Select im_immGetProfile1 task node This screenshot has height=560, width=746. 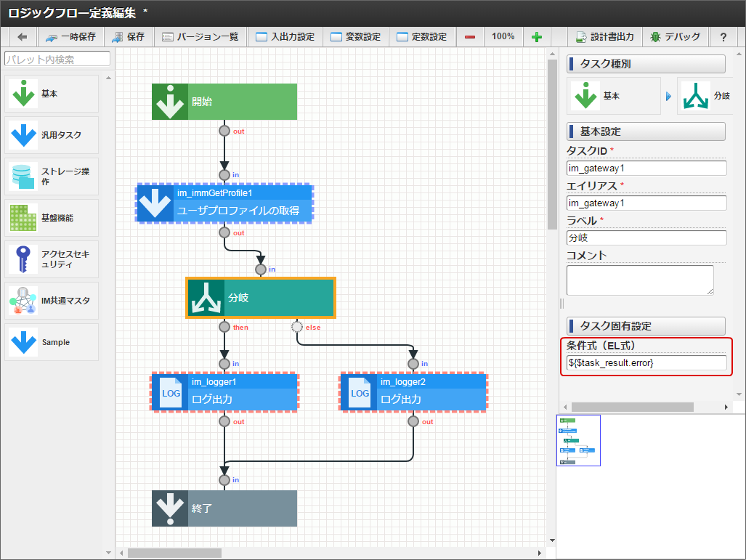click(x=224, y=203)
